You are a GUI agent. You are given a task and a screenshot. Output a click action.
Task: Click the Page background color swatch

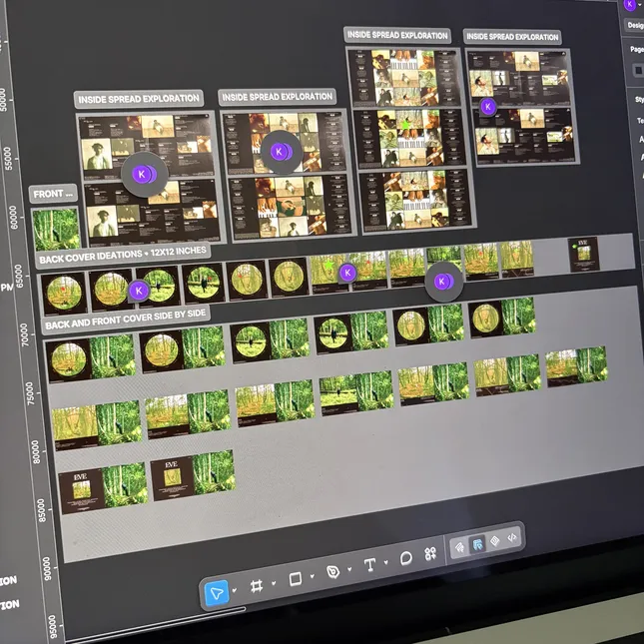pos(638,70)
